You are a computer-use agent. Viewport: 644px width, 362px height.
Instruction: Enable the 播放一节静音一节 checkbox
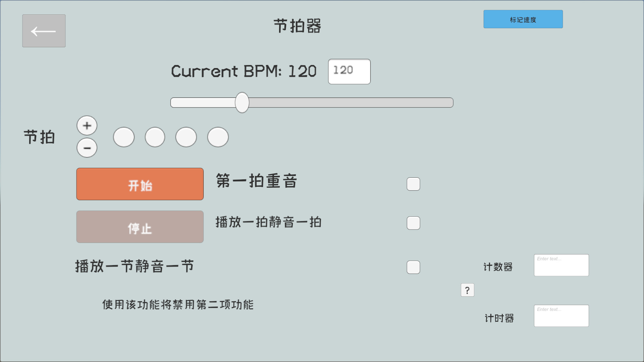pos(413,267)
